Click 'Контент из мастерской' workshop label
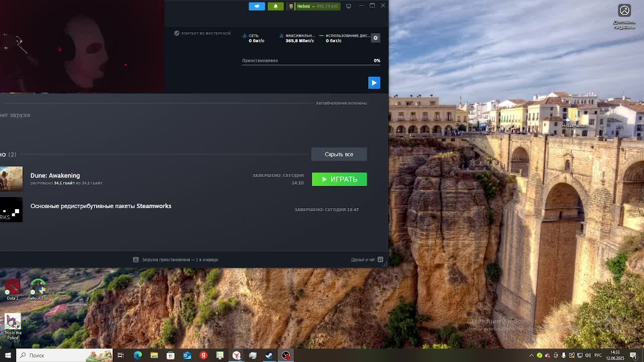 pos(202,33)
